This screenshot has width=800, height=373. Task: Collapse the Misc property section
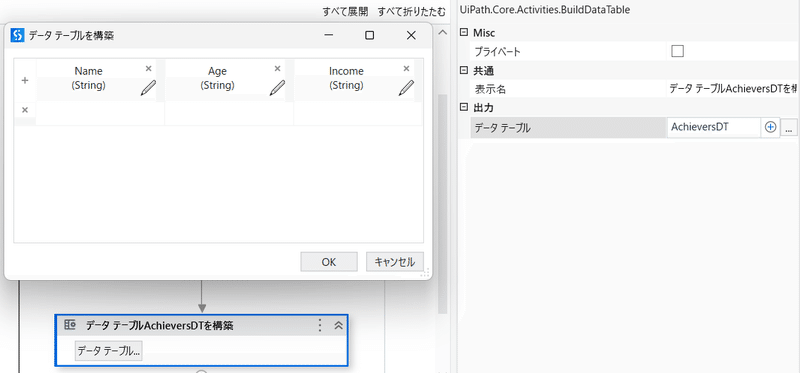coord(464,33)
